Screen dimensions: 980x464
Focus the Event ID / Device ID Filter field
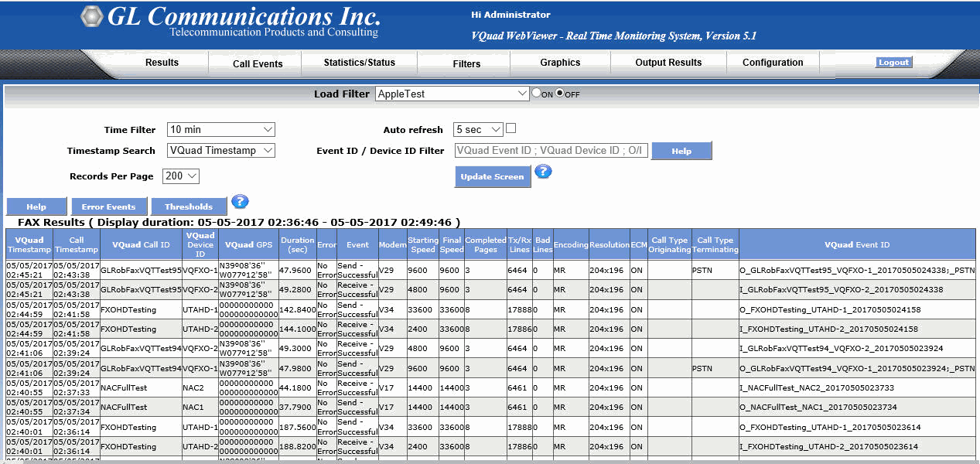click(551, 151)
